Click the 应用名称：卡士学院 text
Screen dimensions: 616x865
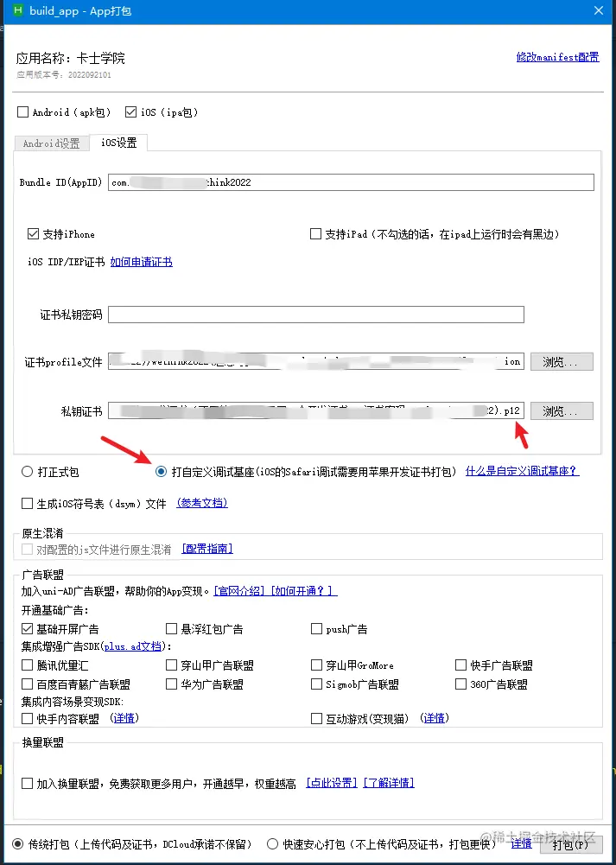[71, 58]
